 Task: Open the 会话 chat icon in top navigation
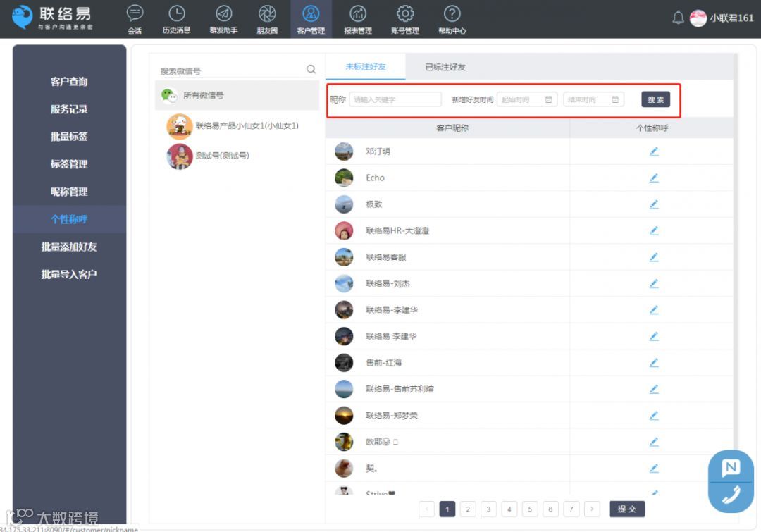(135, 19)
